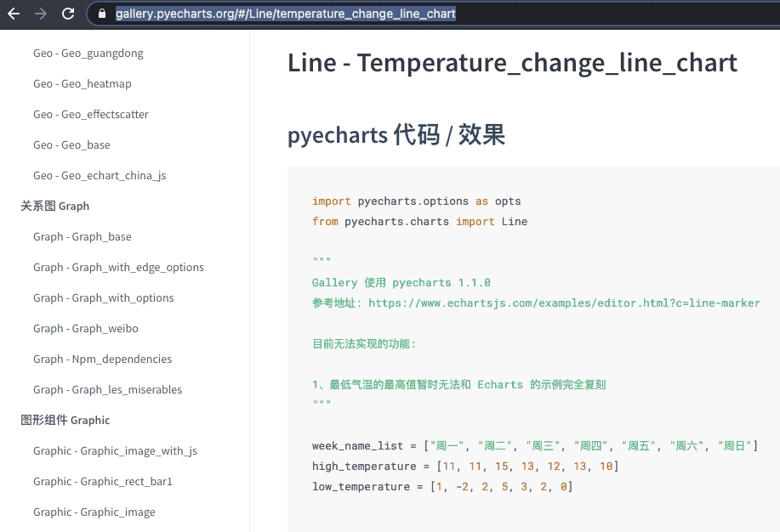Open the Geo - Geo_base page
Viewport: 780px width, 532px height.
coord(71,145)
